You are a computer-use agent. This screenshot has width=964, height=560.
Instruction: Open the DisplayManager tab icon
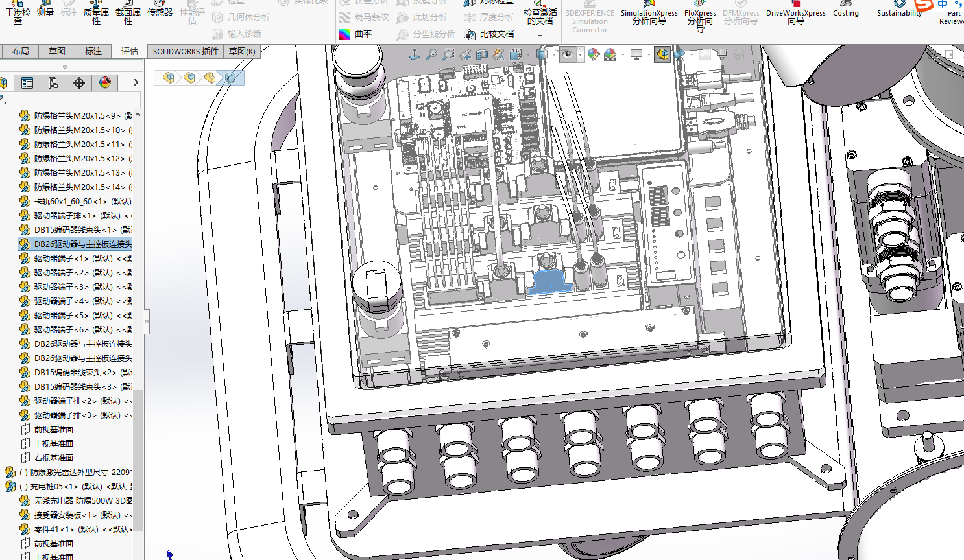coord(105,83)
